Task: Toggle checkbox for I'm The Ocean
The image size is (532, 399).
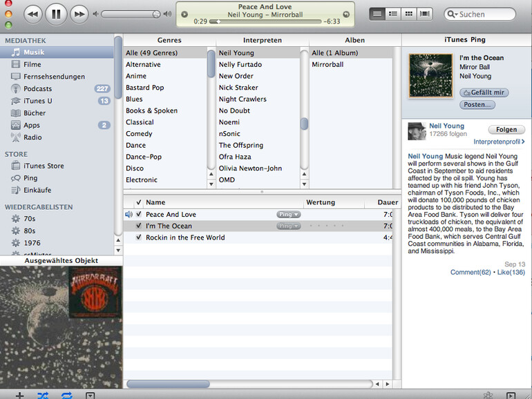Action: [x=138, y=226]
